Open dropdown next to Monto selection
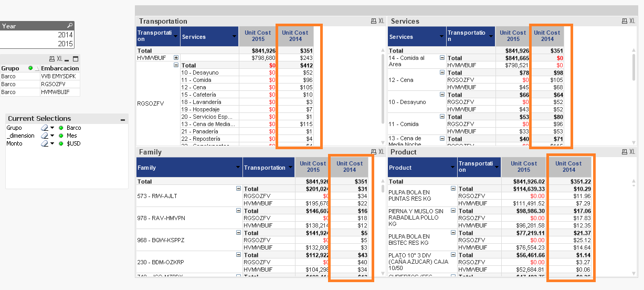This screenshot has width=644, height=290. point(52,144)
